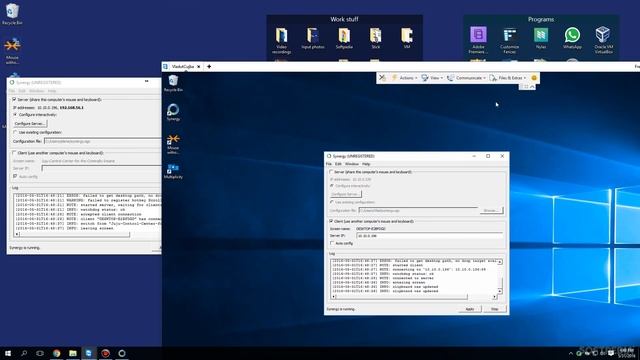This screenshot has width=640, height=360.
Task: Click Server IP field in remote Synergy window
Action: click(x=430, y=236)
